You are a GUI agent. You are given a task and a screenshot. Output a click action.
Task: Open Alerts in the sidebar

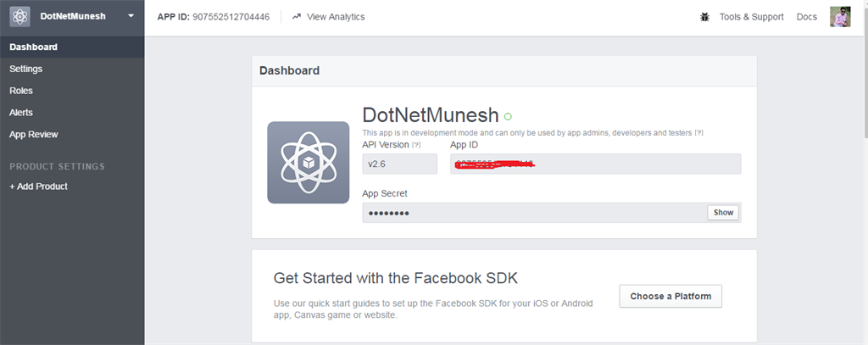[x=21, y=112]
